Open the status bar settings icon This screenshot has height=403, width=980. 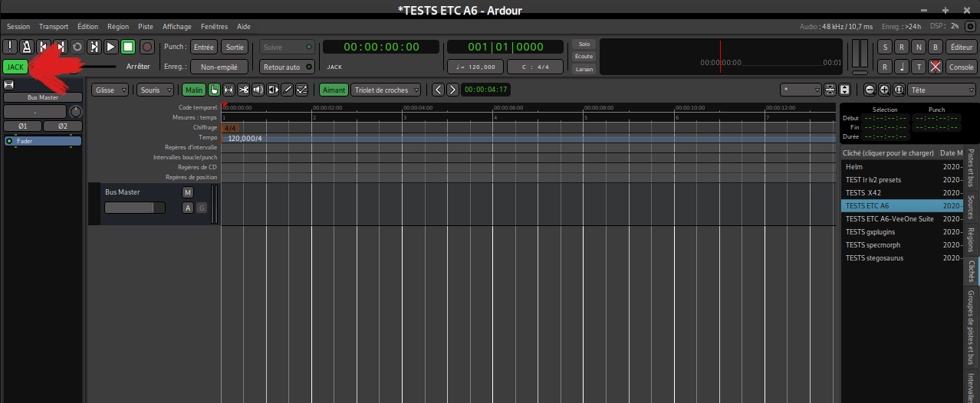(x=970, y=26)
